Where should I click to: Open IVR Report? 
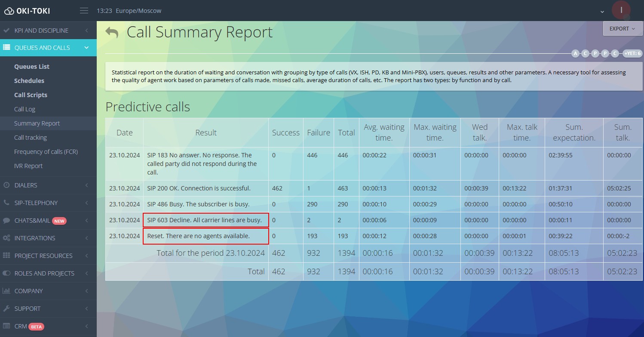(x=28, y=166)
